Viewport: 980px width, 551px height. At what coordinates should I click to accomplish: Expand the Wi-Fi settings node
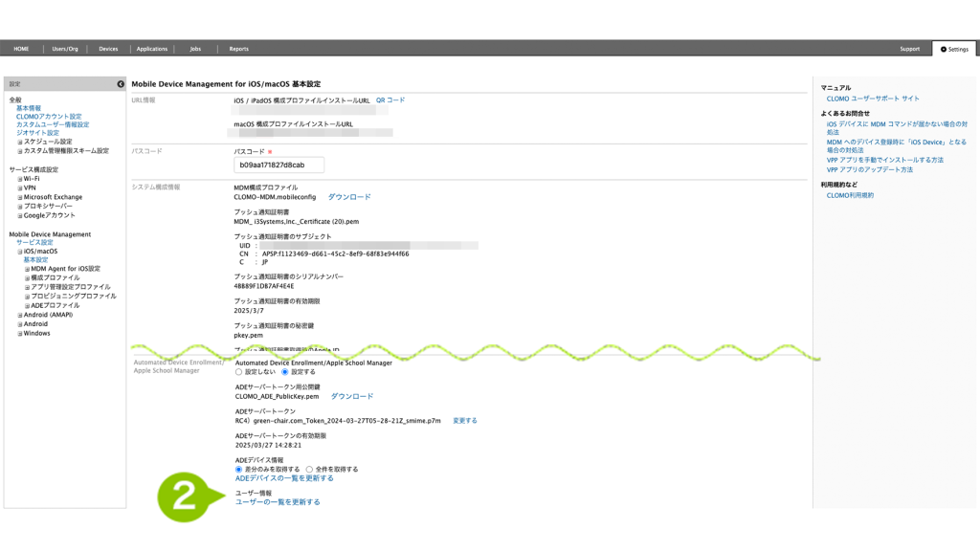tap(20, 179)
